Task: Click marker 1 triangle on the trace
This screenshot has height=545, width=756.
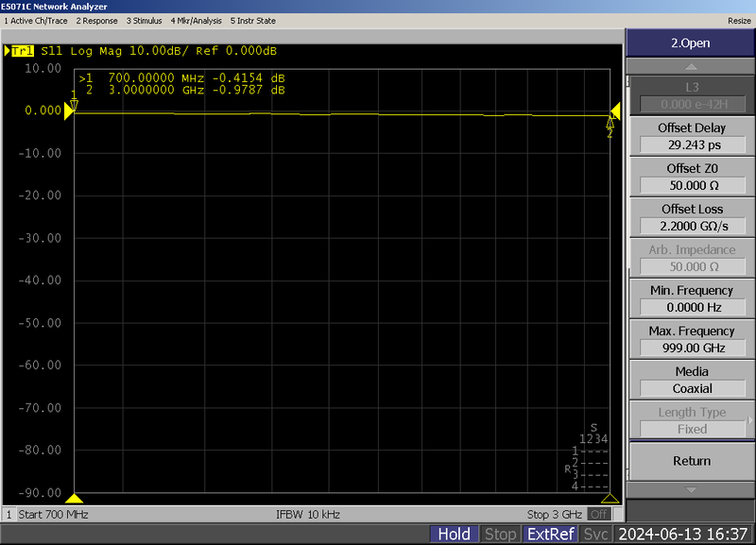Action: pos(75,104)
